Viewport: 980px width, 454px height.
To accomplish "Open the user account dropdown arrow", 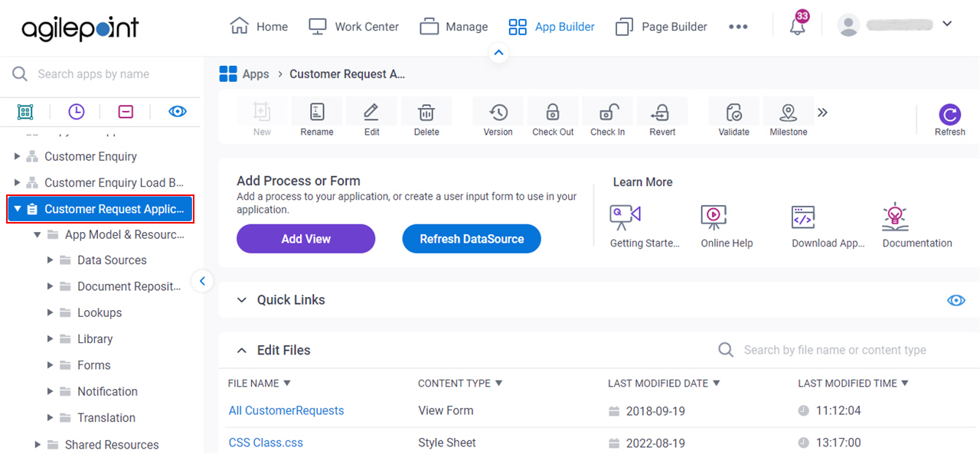I will [x=947, y=24].
